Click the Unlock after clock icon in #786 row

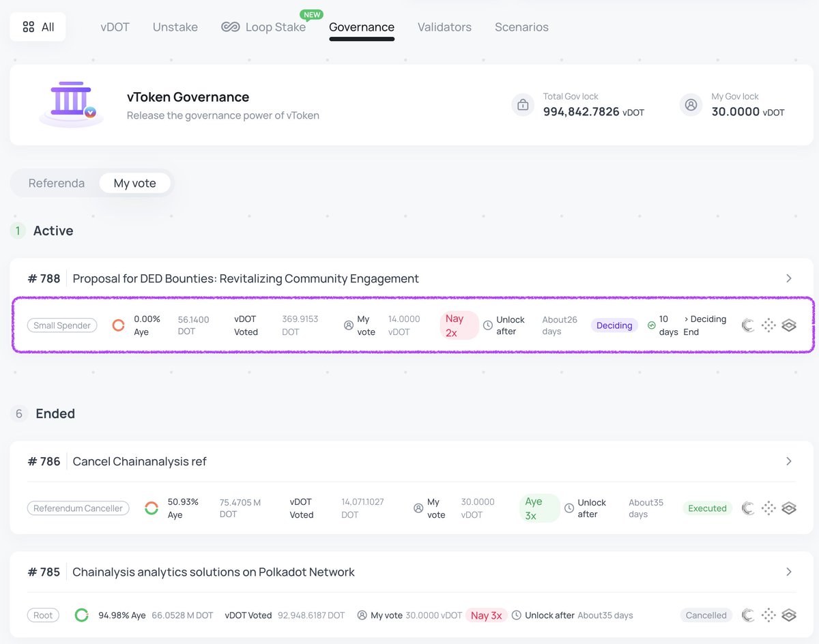(x=569, y=508)
